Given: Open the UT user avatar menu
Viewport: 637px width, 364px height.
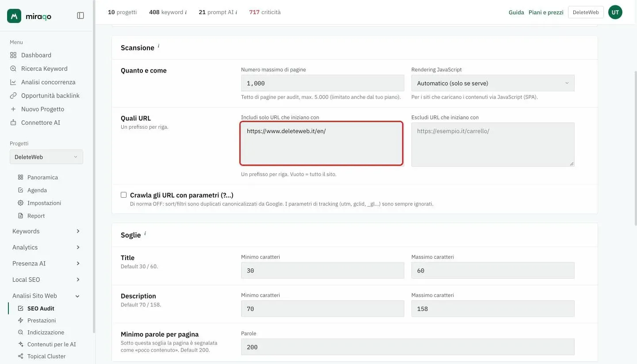Looking at the screenshot, I should pyautogui.click(x=615, y=12).
